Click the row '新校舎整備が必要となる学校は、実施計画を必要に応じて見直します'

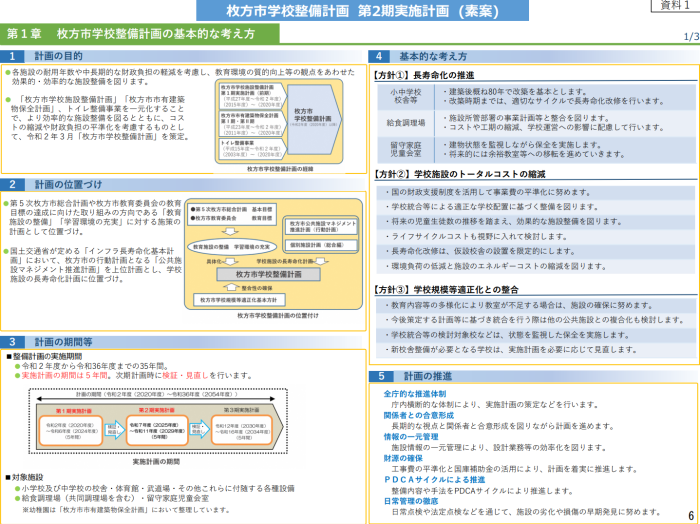point(536,349)
